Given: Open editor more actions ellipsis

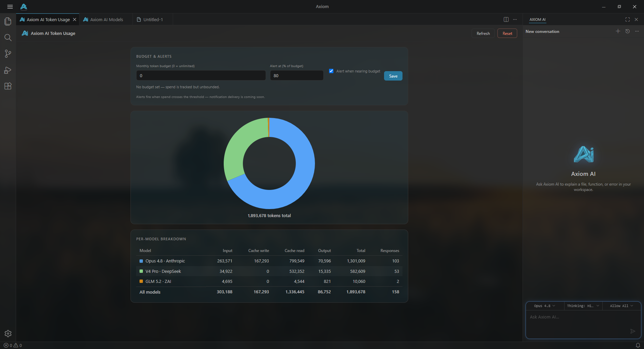Looking at the screenshot, I should [515, 19].
